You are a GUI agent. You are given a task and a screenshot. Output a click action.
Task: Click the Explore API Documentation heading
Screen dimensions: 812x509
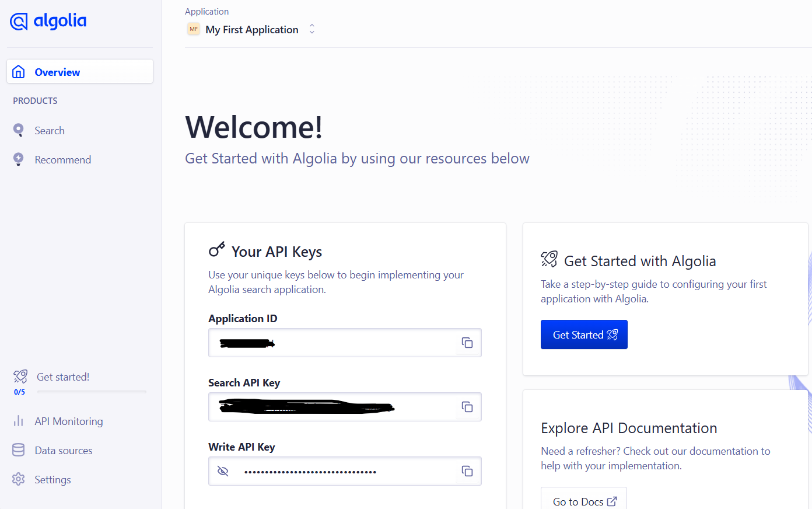pos(629,428)
